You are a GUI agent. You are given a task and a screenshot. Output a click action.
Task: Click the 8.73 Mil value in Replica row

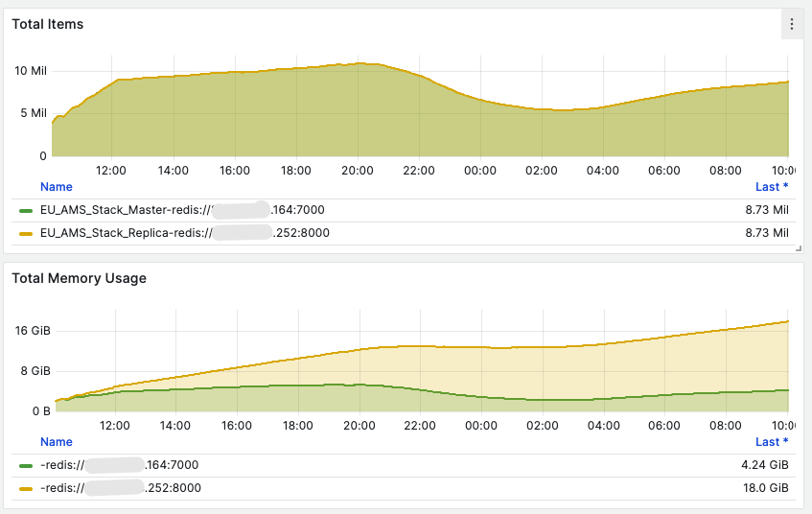tap(767, 233)
